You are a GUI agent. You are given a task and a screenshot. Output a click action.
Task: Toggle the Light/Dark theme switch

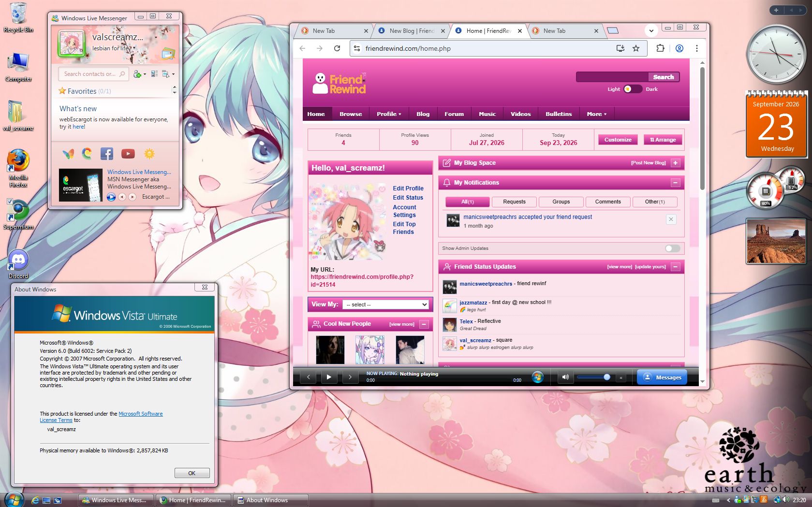[633, 89]
